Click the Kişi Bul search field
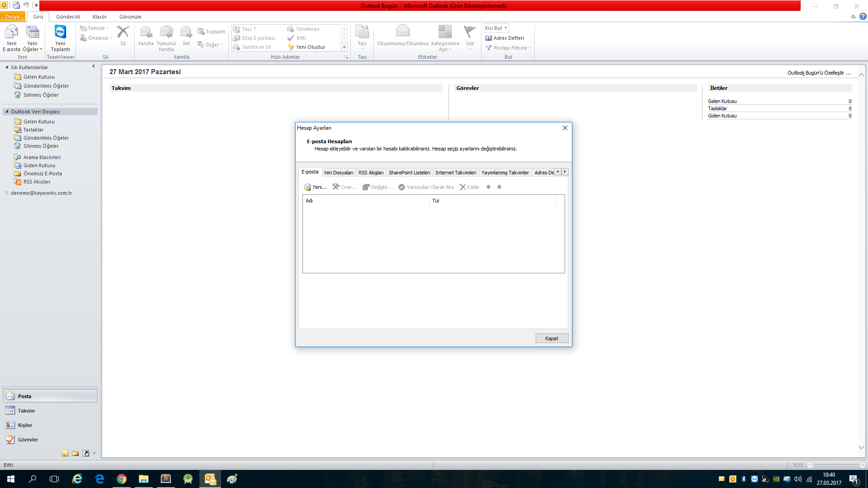 [x=496, y=28]
